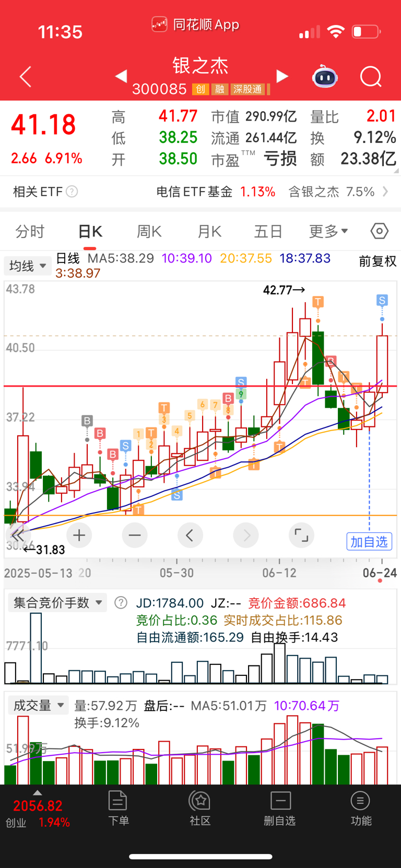Open the AI robot assistant
This screenshot has width=401, height=868.
(x=325, y=77)
